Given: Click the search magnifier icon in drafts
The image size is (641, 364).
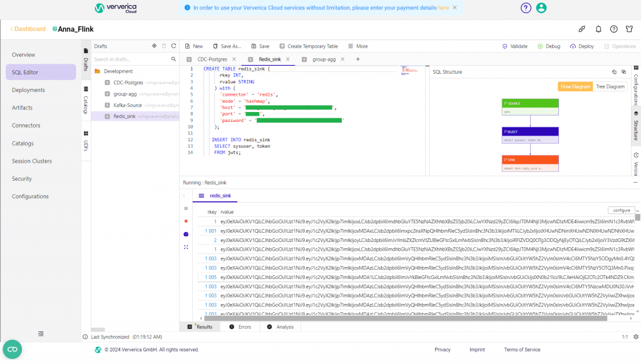Looking at the screenshot, I should (x=173, y=59).
